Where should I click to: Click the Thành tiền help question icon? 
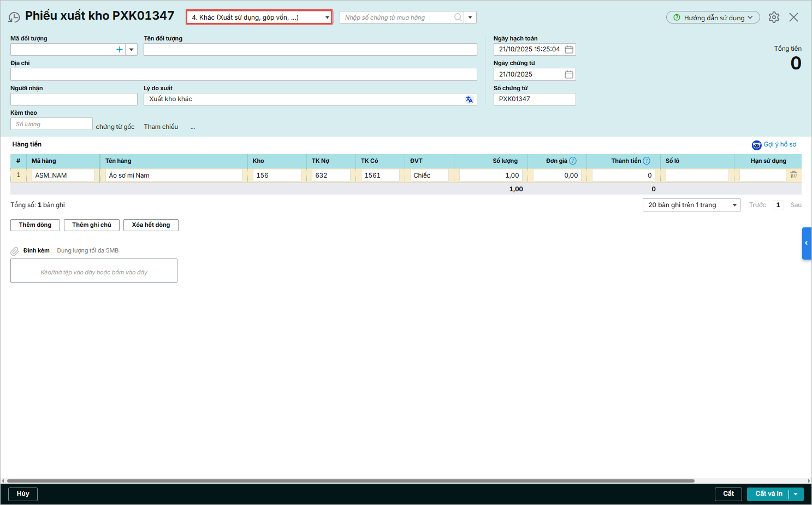pos(647,161)
